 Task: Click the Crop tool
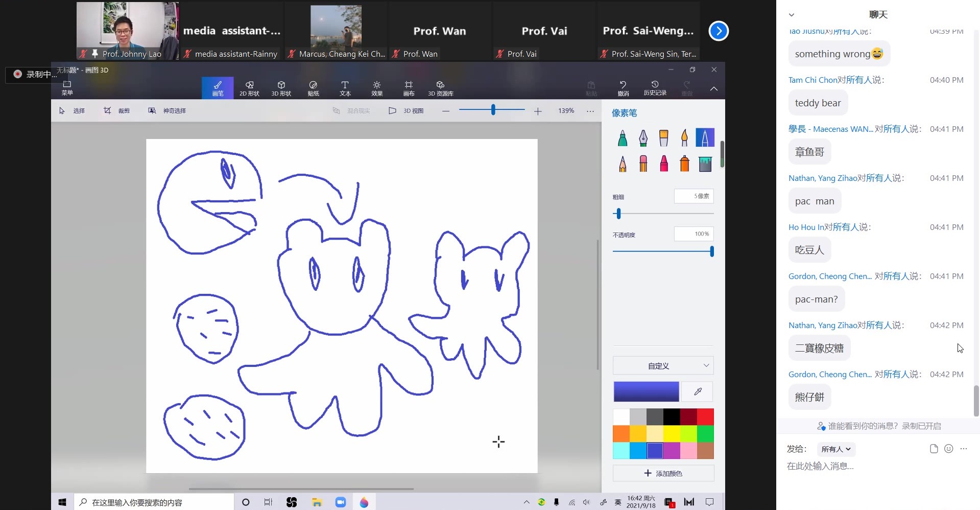coord(116,110)
